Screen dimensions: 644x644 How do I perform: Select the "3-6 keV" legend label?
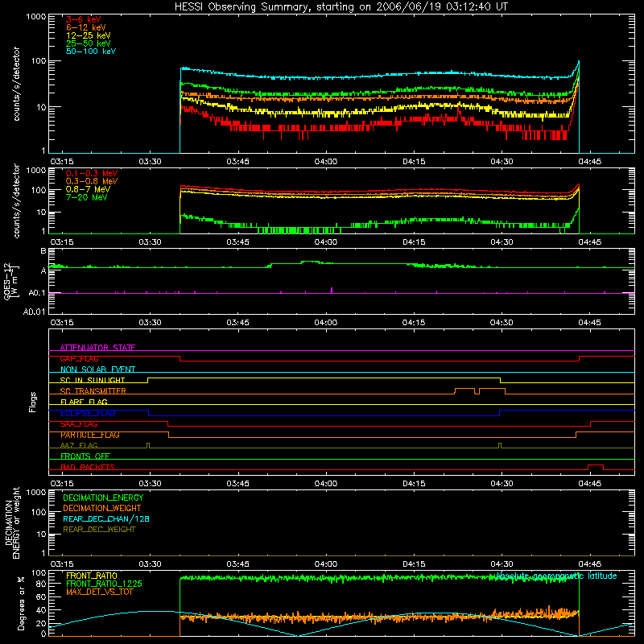pyautogui.click(x=84, y=19)
